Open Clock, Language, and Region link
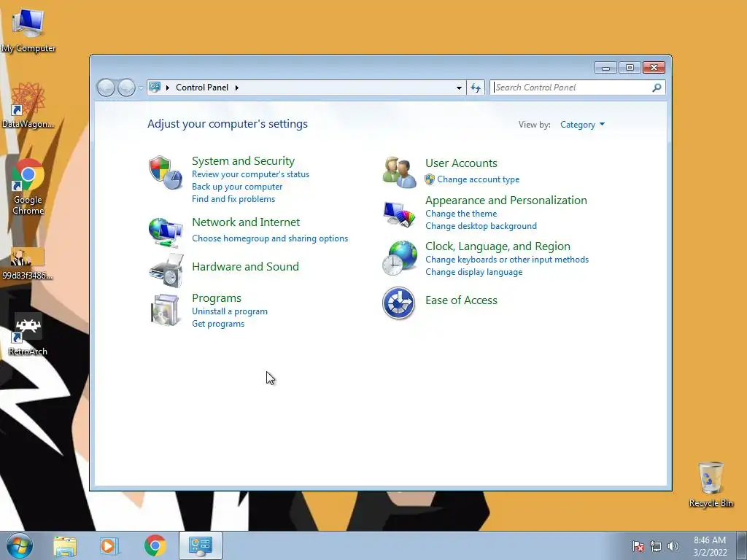Screen dimensions: 747x560 [498, 246]
